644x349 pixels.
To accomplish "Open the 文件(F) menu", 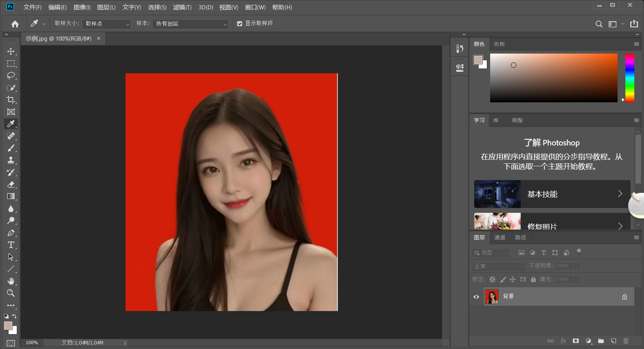I will [32, 7].
